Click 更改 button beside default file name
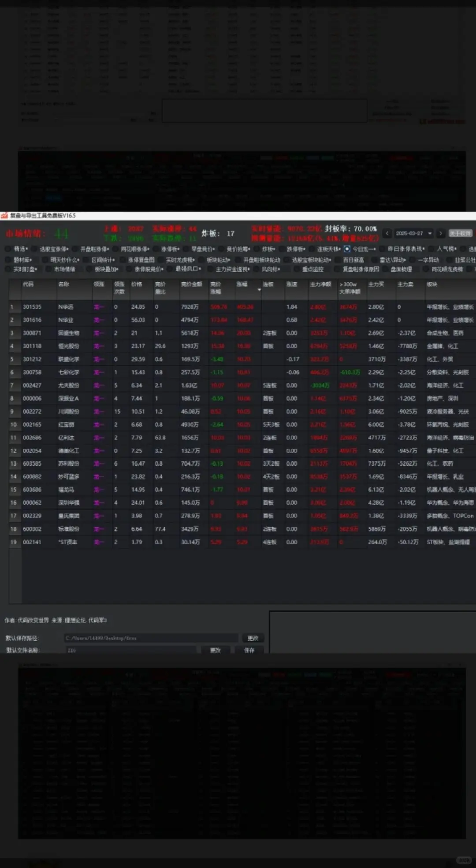 click(215, 650)
